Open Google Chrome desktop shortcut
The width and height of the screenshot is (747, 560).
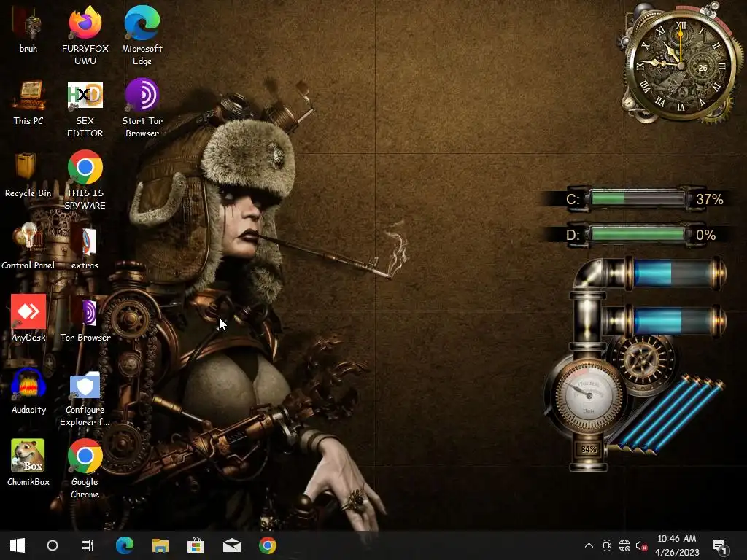point(85,469)
